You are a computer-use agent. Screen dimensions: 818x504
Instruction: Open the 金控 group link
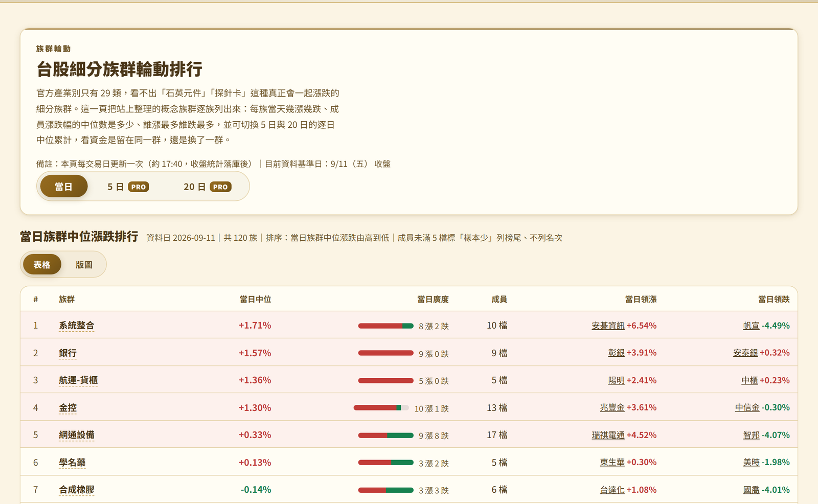67,408
